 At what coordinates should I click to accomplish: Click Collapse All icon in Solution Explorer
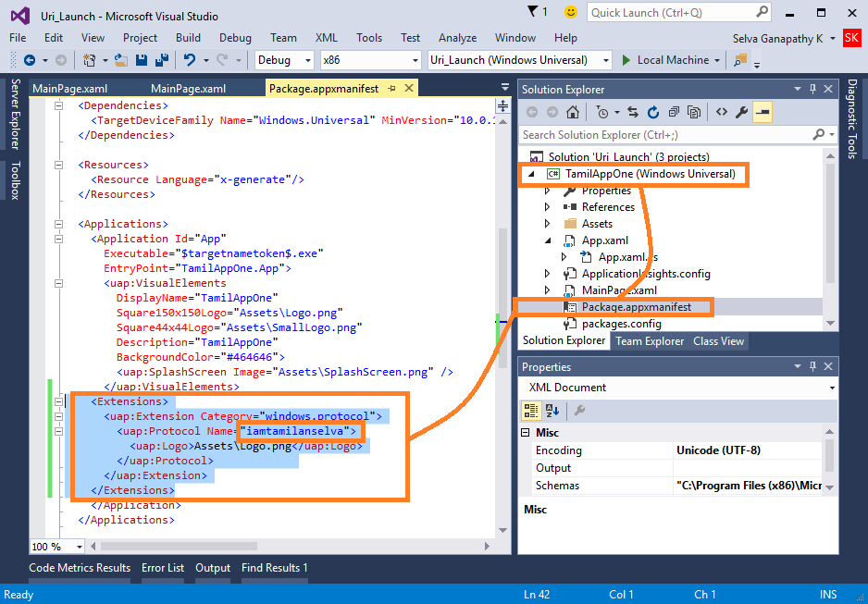[x=674, y=113]
